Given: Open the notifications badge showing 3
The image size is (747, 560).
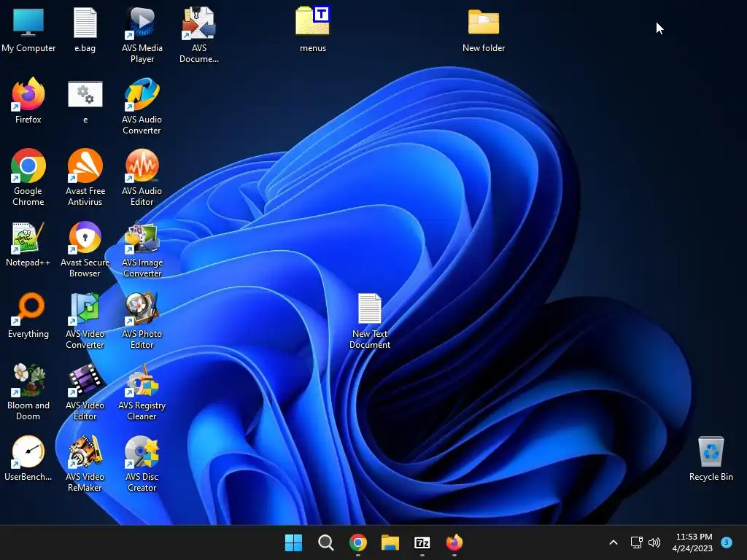Looking at the screenshot, I should point(727,542).
